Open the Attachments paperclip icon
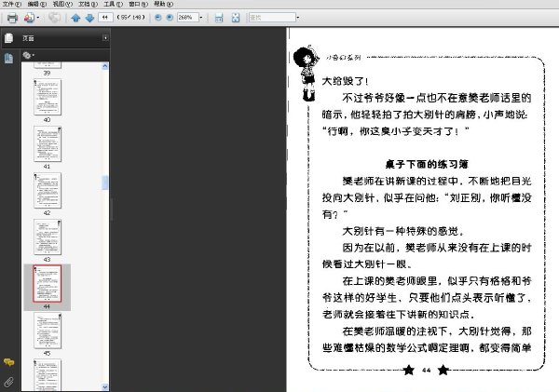 pos(8,382)
